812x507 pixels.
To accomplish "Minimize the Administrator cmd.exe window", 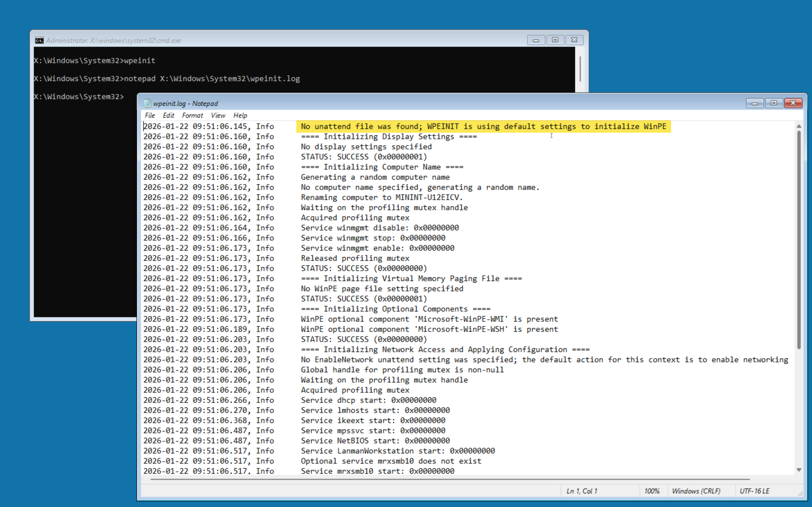I will (536, 40).
